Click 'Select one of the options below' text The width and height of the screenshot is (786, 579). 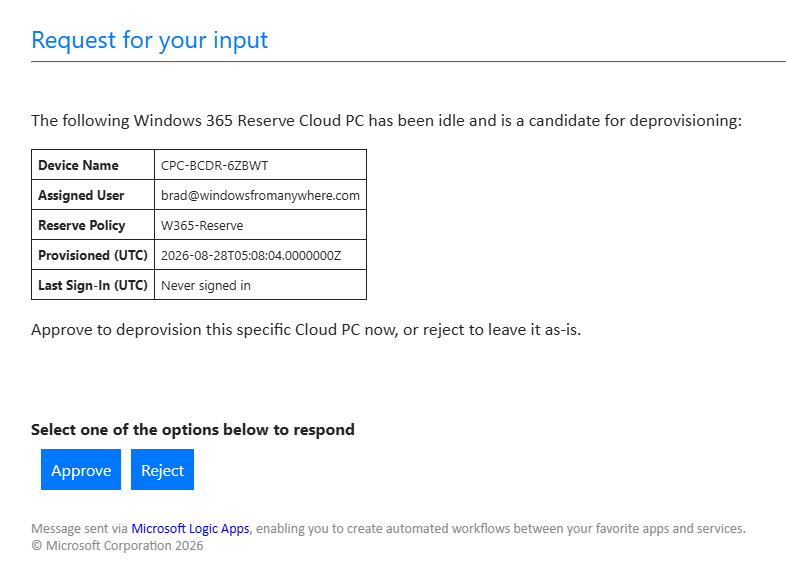pyautogui.click(x=192, y=430)
